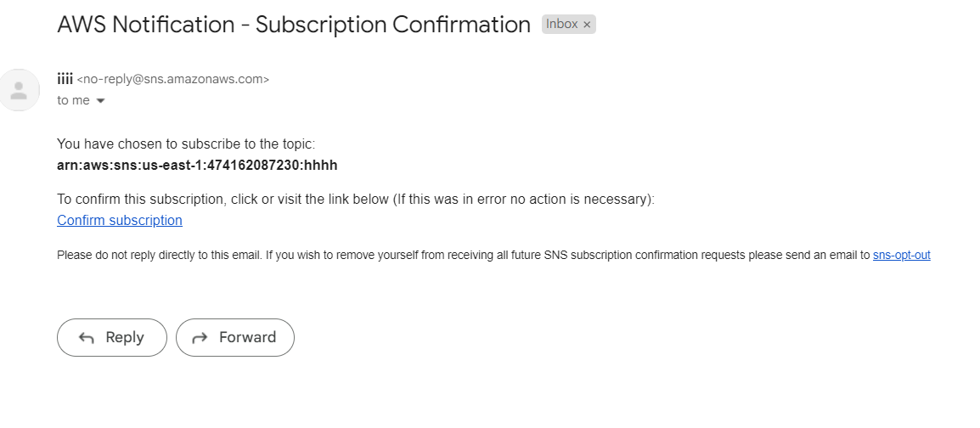Screen dimensions: 980x428
Task: Click the curved Reply arrow icon
Action: pos(87,338)
